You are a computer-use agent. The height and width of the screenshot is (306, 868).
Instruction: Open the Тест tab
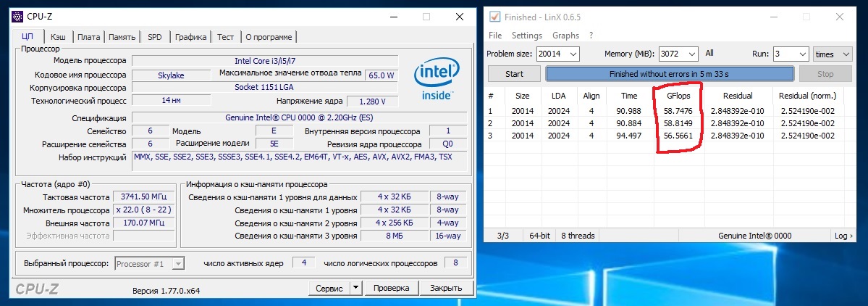pyautogui.click(x=225, y=37)
